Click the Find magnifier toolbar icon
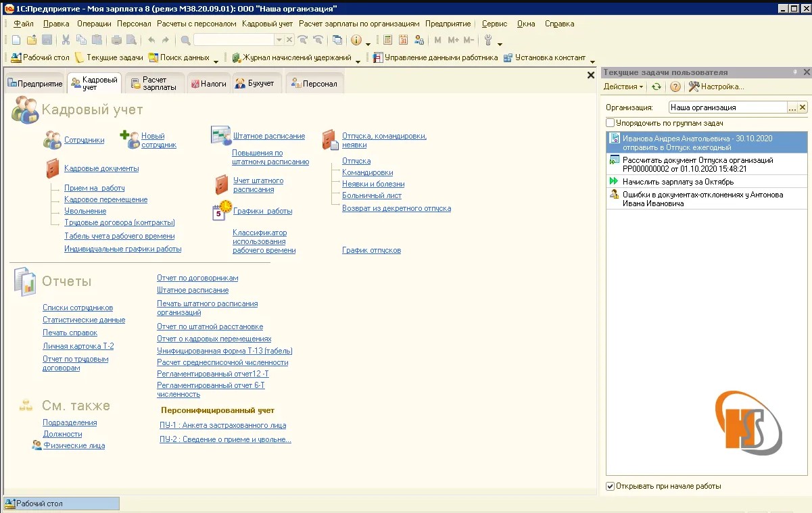812x513 pixels. tap(185, 40)
